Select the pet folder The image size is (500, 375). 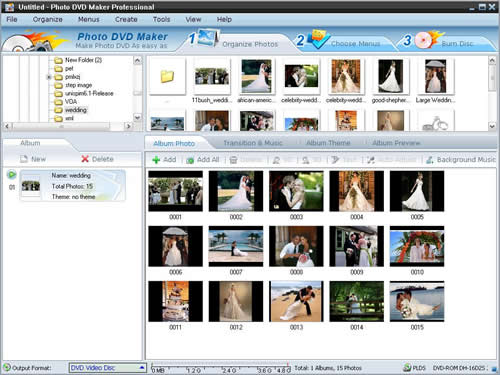pyautogui.click(x=64, y=68)
